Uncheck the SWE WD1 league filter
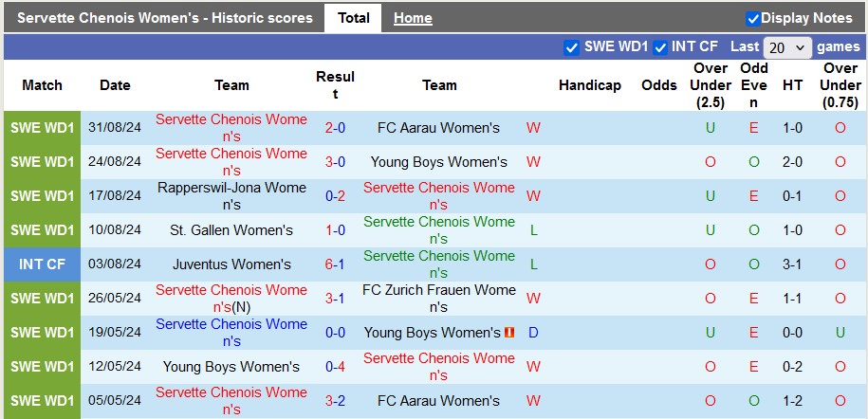The width and height of the screenshot is (868, 419). click(x=571, y=47)
